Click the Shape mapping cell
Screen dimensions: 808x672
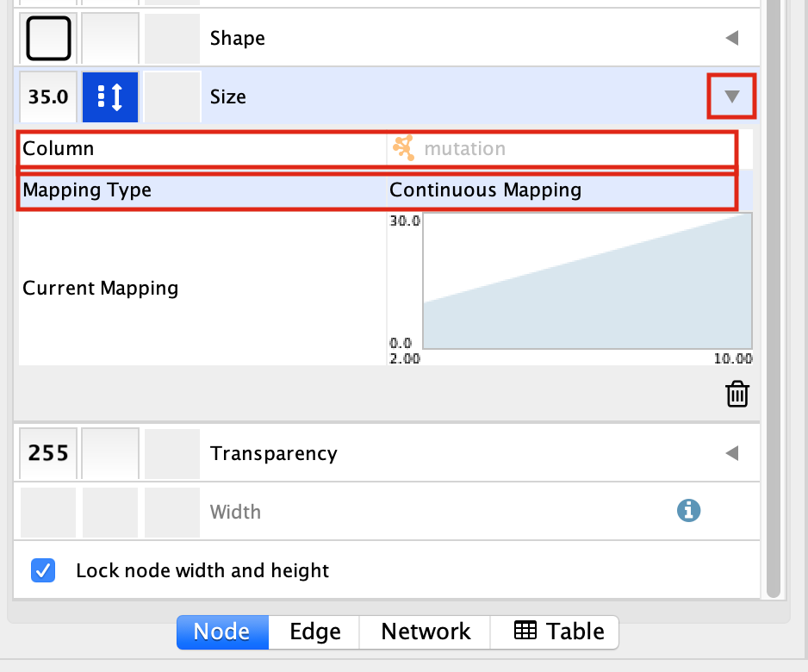(110, 38)
